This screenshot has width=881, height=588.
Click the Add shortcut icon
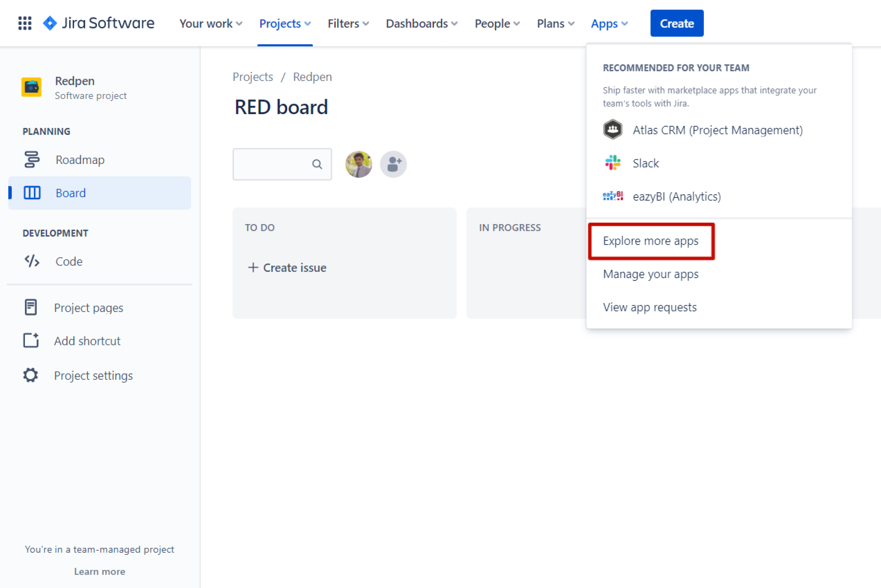[x=31, y=341]
